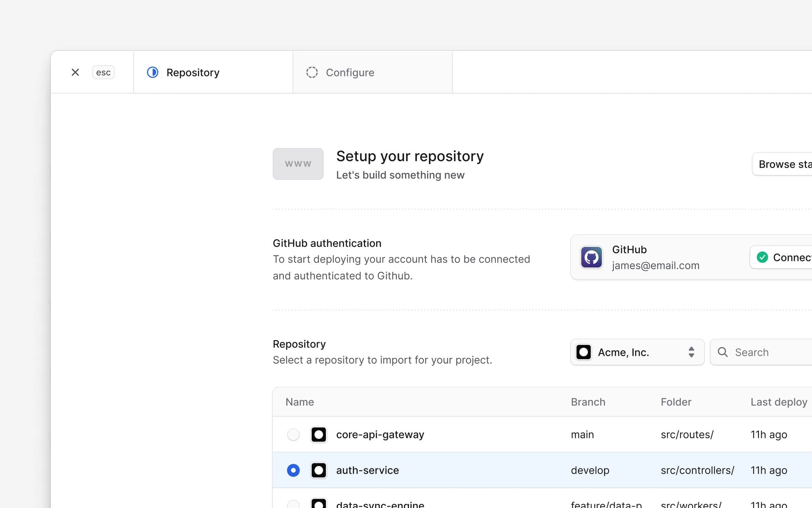The width and height of the screenshot is (812, 508).
Task: Click the auth-service repository name
Action: pos(367,470)
